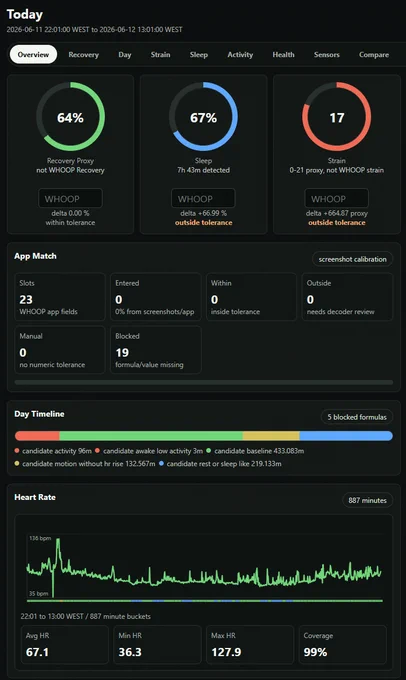Click the Outside 0 card
This screenshot has width=406, height=680.
[x=347, y=297]
